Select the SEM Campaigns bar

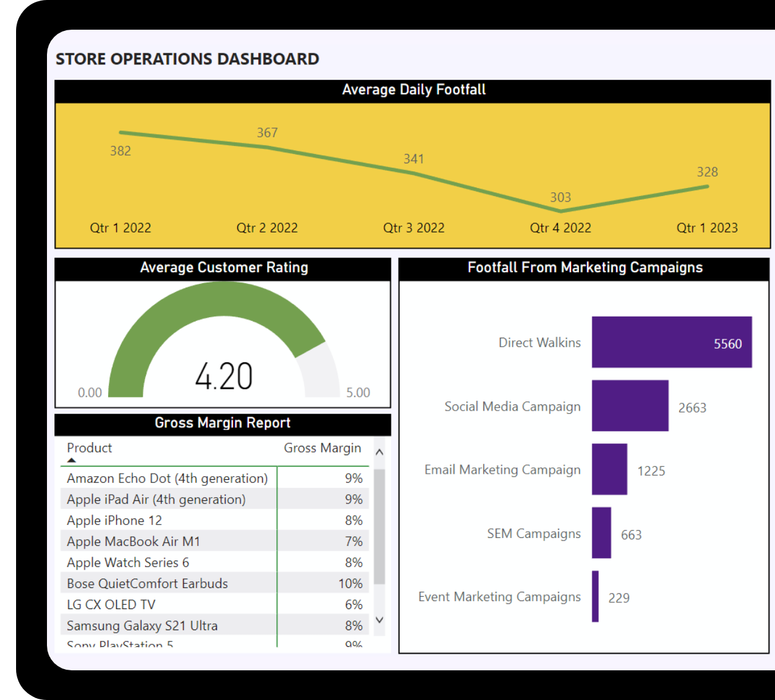pos(601,533)
